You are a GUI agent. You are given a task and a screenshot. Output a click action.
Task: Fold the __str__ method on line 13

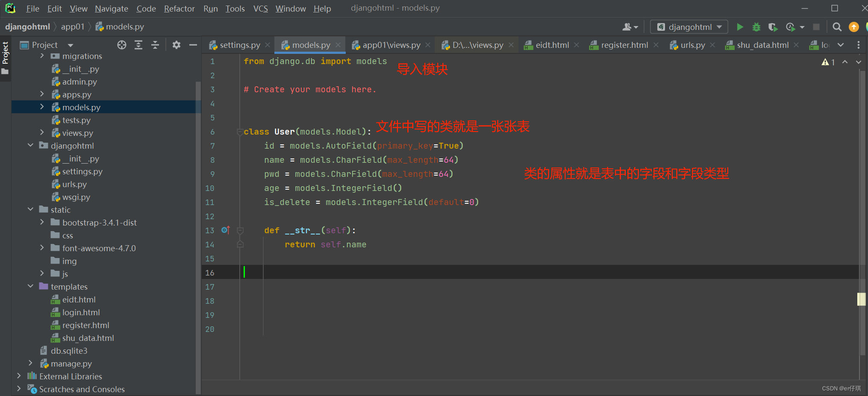pyautogui.click(x=240, y=231)
